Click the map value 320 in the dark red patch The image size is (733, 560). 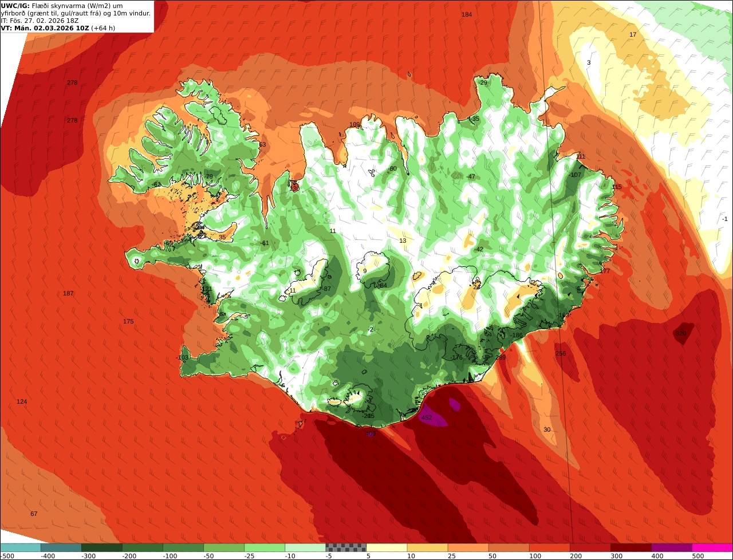[x=681, y=333]
